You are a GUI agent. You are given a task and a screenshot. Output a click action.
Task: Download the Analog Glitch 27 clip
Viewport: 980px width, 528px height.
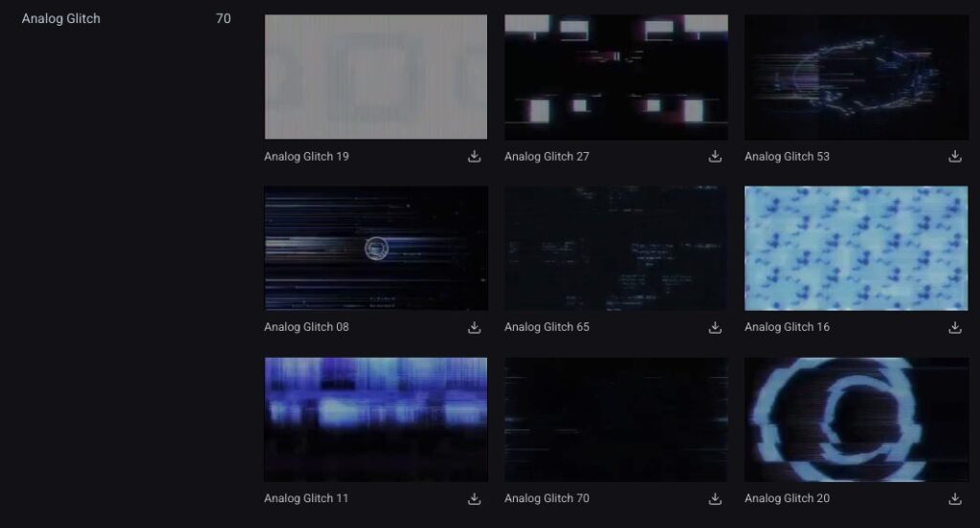click(715, 157)
